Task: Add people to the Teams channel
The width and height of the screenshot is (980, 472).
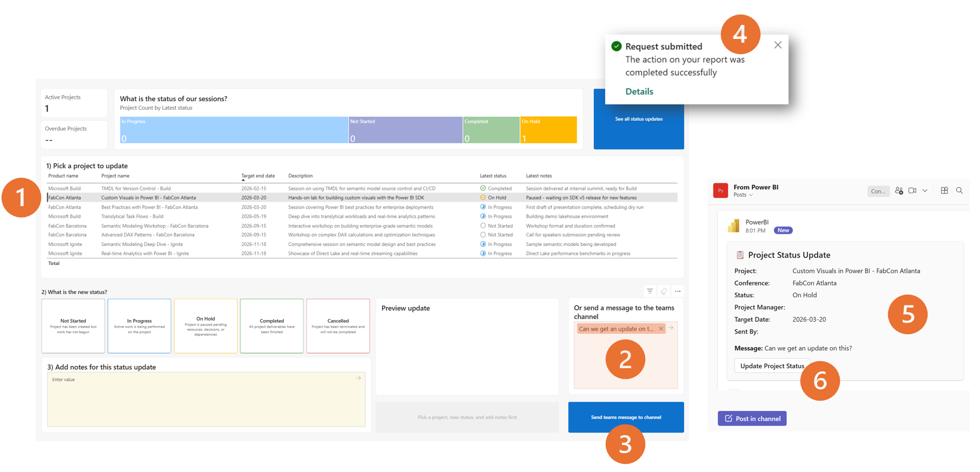Action: (899, 190)
